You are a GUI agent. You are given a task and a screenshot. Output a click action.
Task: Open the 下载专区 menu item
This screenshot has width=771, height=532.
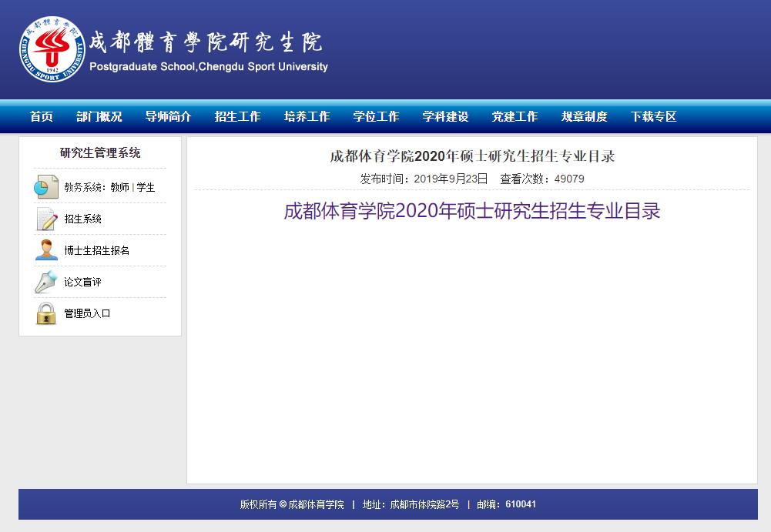pos(653,116)
